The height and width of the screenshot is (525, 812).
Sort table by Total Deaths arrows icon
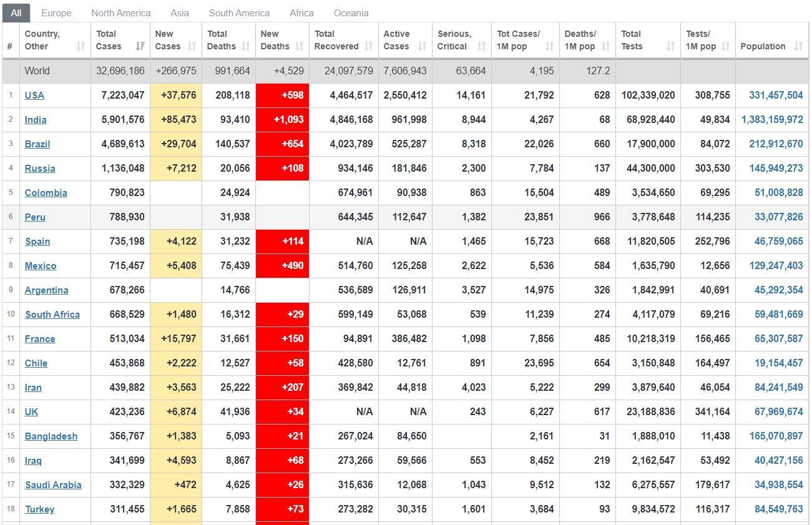pos(245,46)
